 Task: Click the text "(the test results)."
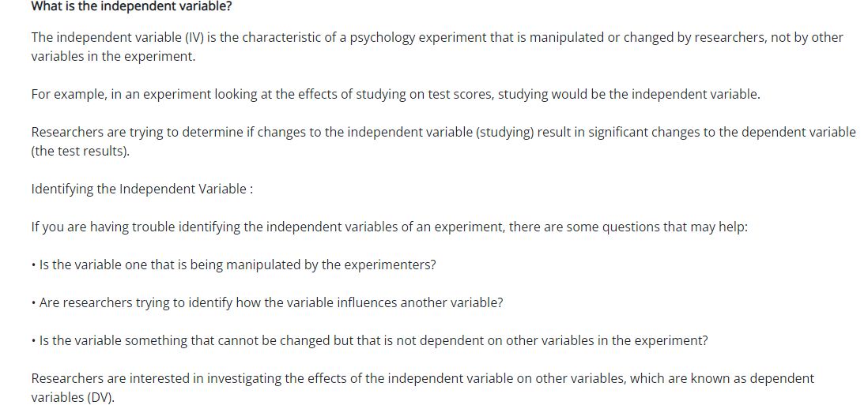tap(80, 151)
